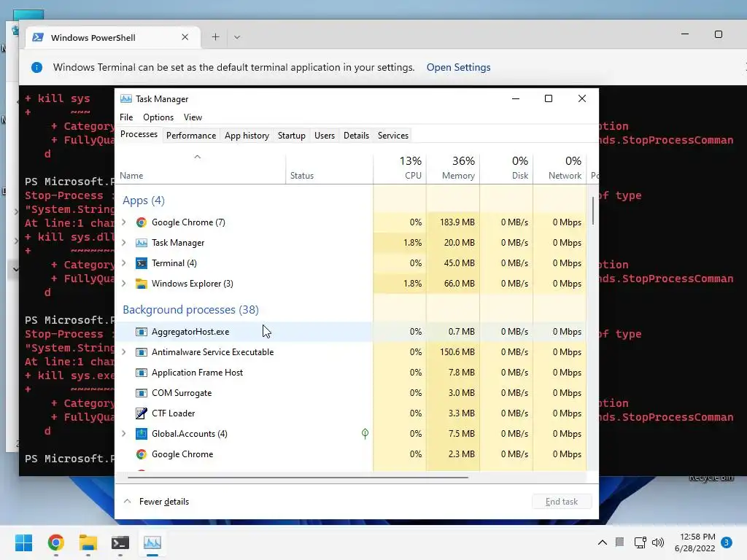
Task: Click the green leaf suspended status icon
Action: coord(365,433)
